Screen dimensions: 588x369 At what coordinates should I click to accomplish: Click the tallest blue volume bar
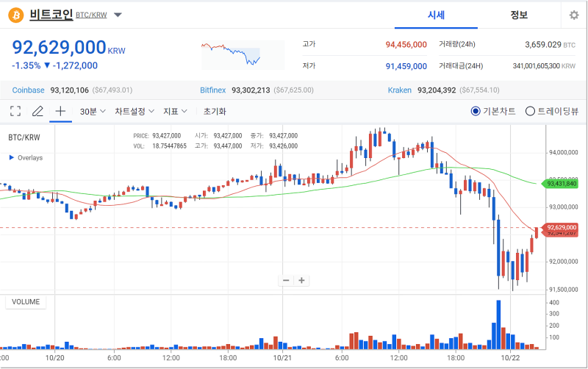(x=498, y=325)
